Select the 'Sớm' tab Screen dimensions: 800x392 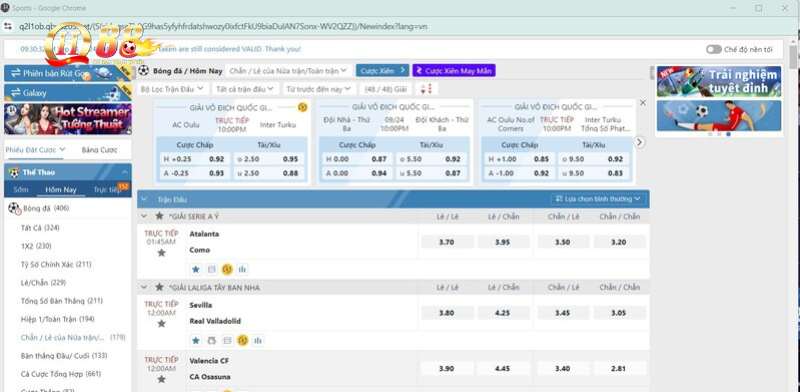click(x=21, y=189)
